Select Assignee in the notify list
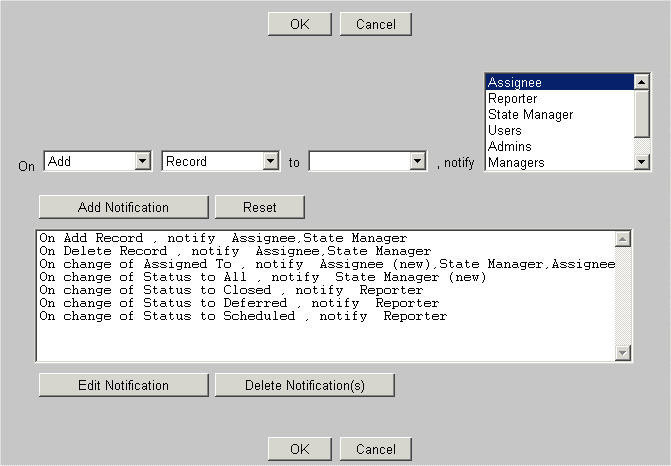671x466 pixels. (x=558, y=83)
